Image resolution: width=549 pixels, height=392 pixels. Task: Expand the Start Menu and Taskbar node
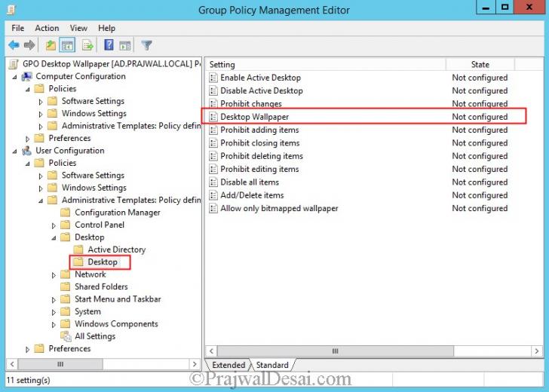pos(54,300)
